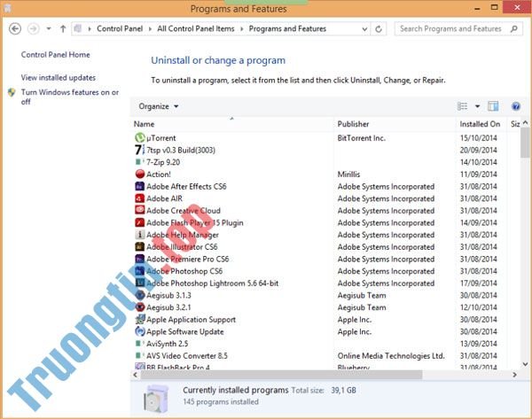
Task: Click the Action! red circle icon
Action: click(x=140, y=174)
